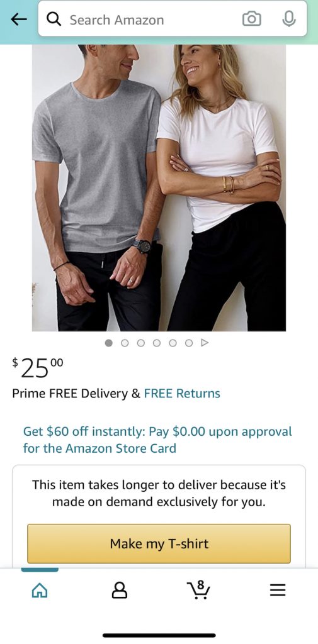This screenshot has height=644, width=318.
Task: Select the fourth image carousel dot
Action: coord(157,343)
